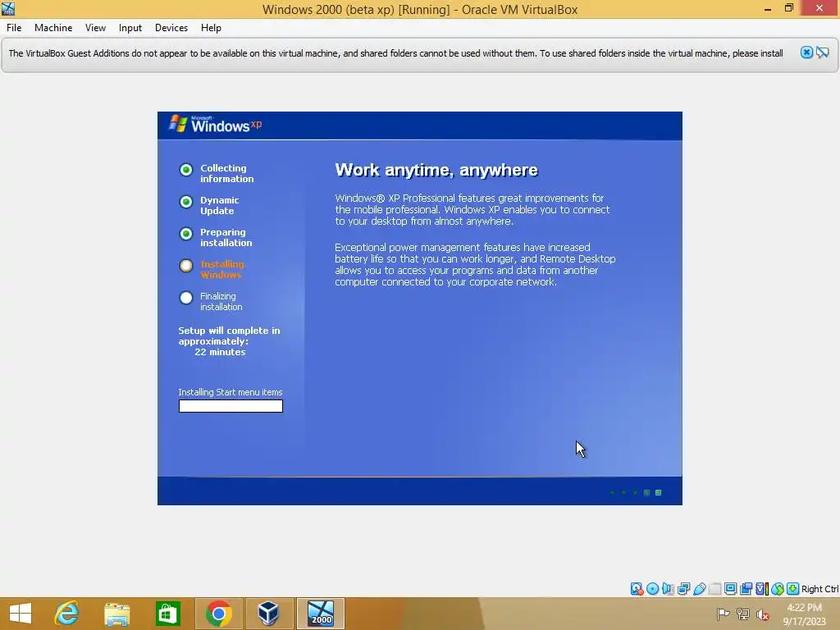Screen dimensions: 840x630
Task: Click the recording status icon
Action: 746,589
